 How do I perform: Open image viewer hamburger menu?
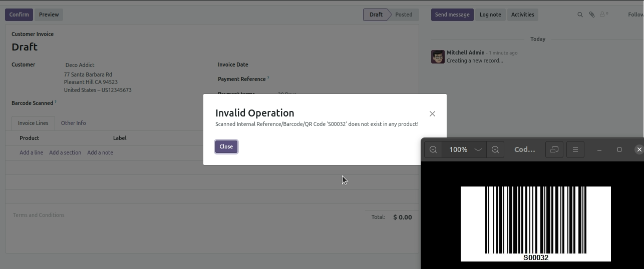click(x=575, y=149)
